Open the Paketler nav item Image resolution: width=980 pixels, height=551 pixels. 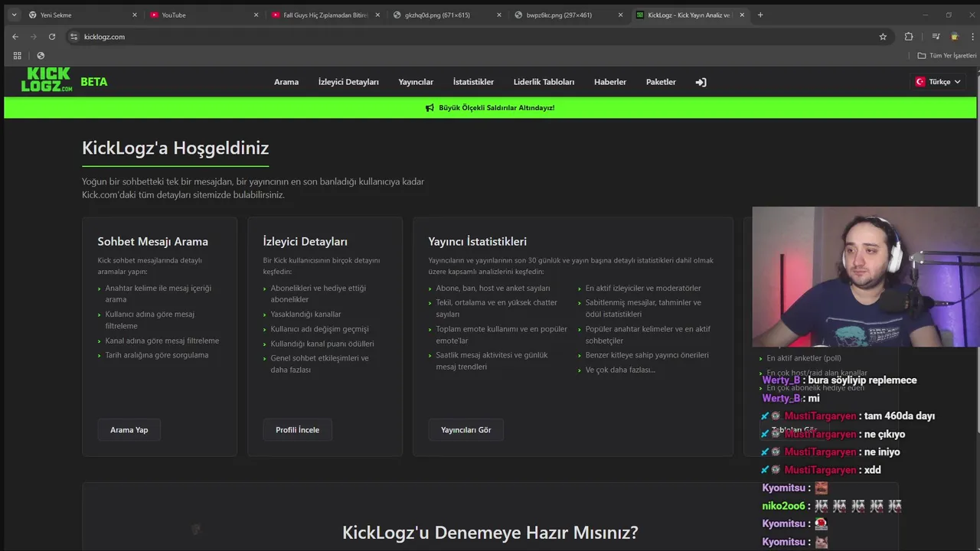(661, 82)
